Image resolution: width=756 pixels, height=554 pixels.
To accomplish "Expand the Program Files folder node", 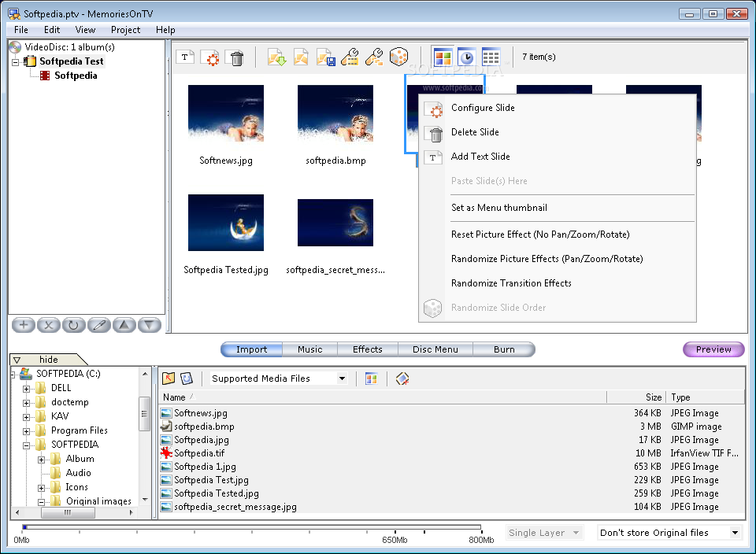I will click(27, 431).
